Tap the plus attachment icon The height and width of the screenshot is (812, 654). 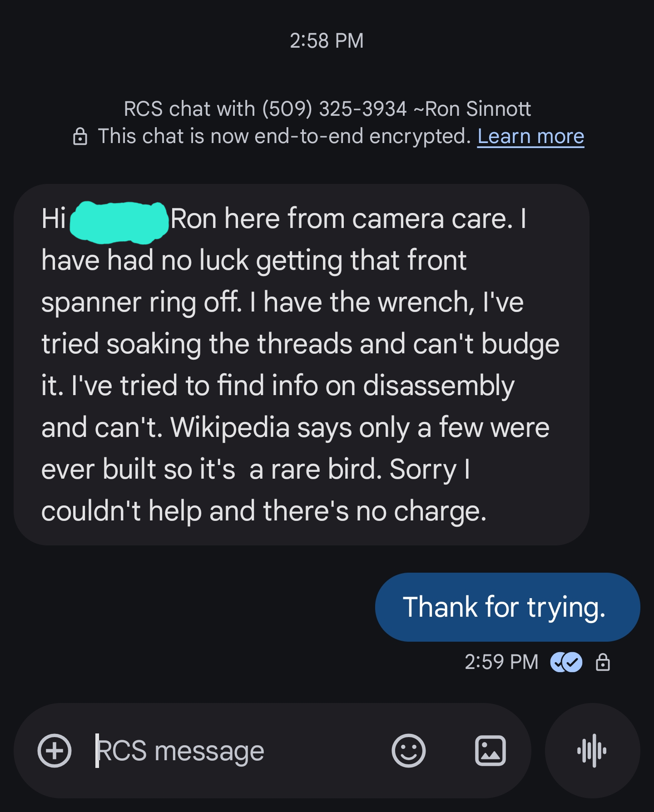pos(54,751)
